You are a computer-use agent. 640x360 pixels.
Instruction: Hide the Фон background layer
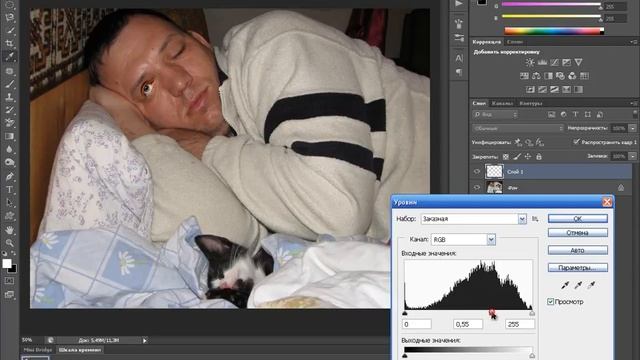477,187
